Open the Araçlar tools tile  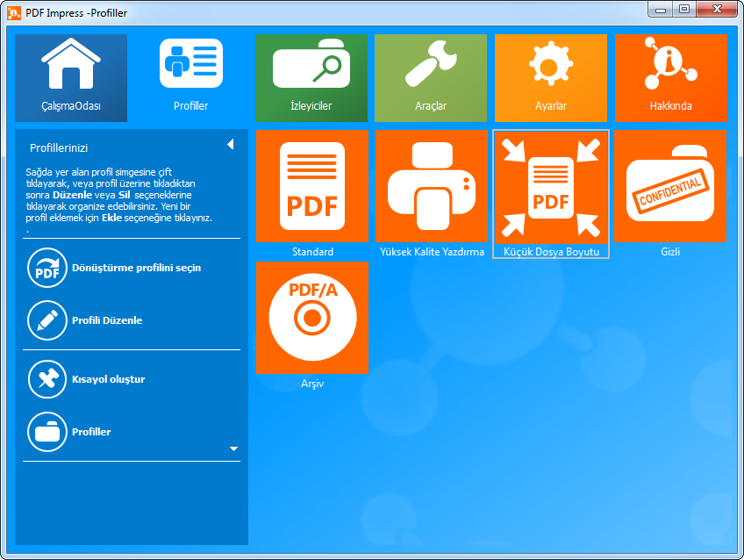[x=431, y=77]
